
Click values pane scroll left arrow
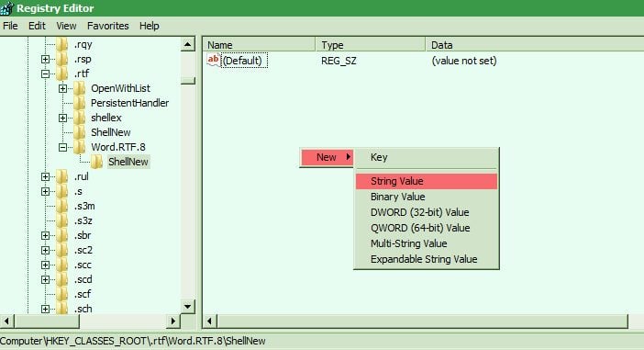coord(209,321)
